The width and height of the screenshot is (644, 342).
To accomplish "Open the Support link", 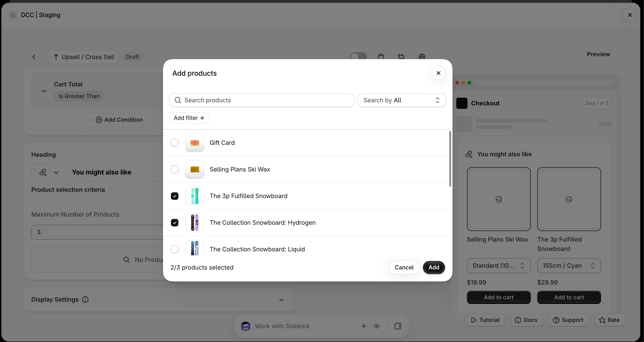I will [x=569, y=320].
